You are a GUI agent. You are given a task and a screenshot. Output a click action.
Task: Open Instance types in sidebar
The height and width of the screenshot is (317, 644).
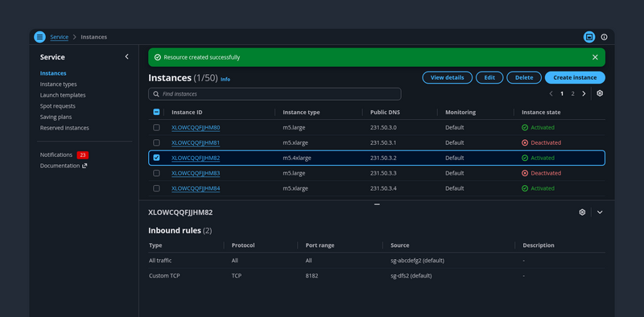tap(58, 84)
